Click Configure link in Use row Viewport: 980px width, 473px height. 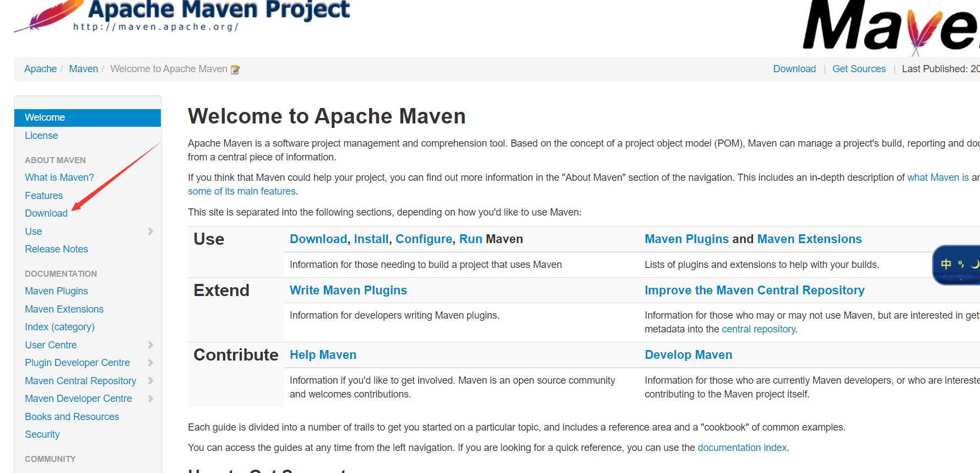click(424, 239)
